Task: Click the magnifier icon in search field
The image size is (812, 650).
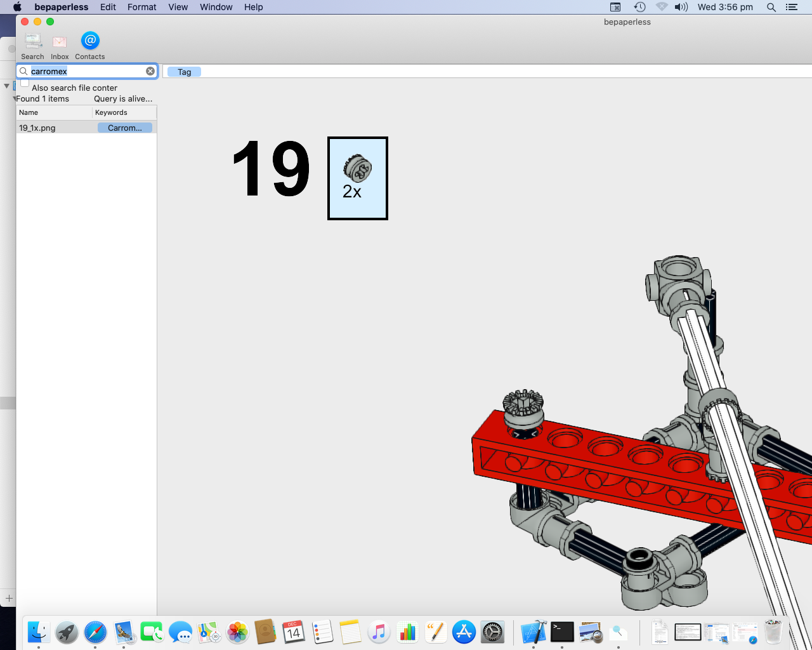Action: click(23, 71)
